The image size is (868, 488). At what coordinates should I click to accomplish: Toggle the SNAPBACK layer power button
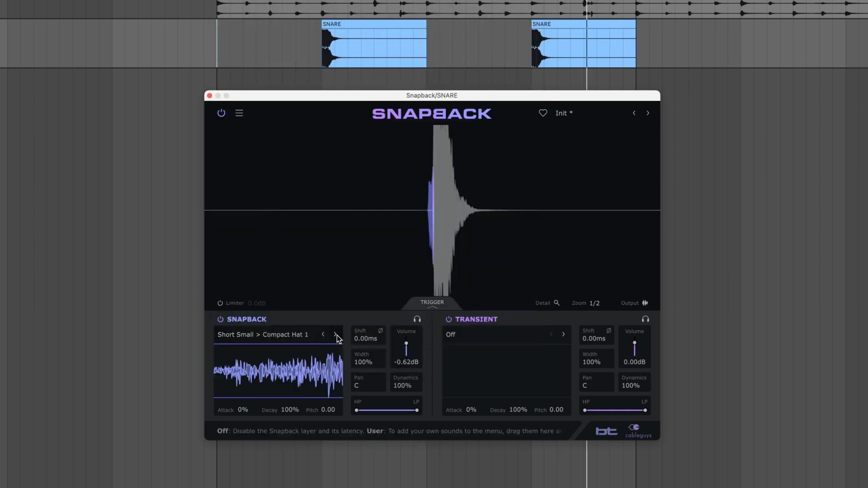coord(221,319)
